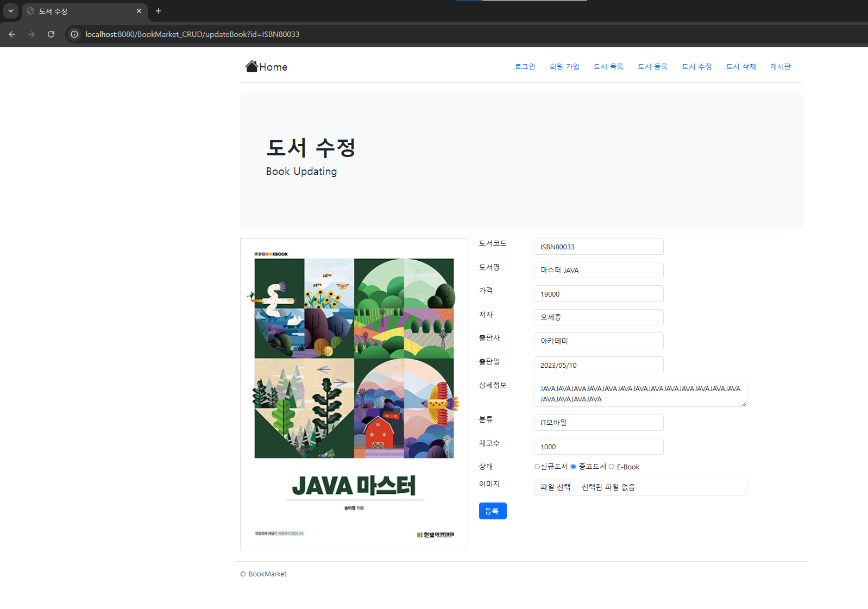This screenshot has height=609, width=868.
Task: Click the Home text link
Action: (x=273, y=67)
